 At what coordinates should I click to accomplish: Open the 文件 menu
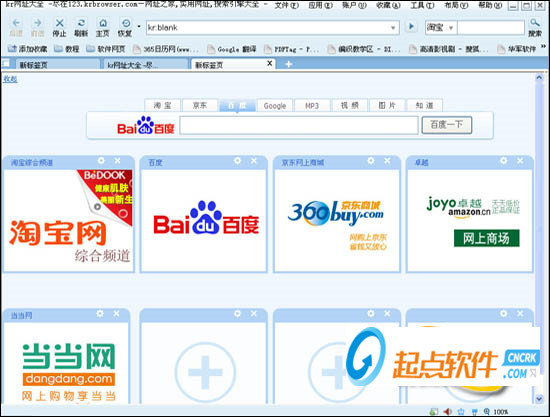click(287, 5)
